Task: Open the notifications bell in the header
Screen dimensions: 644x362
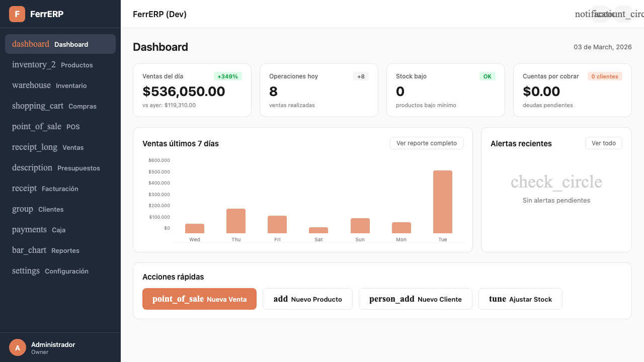Action: click(x=600, y=14)
